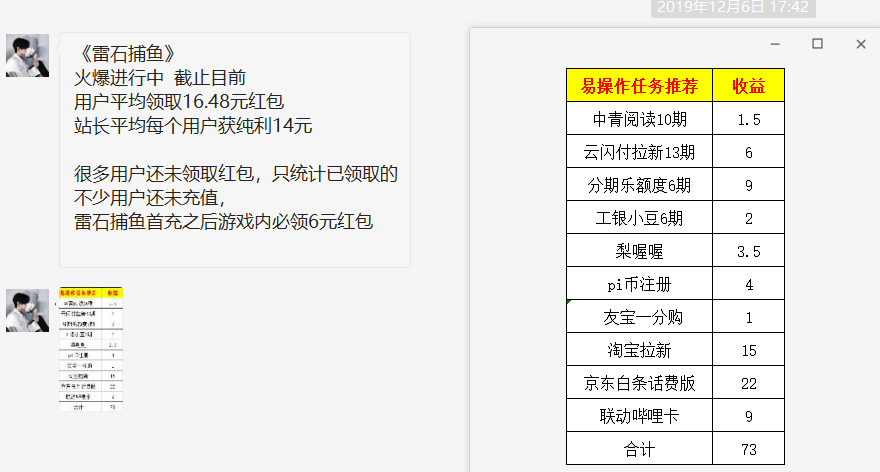Close the image viewer window

coord(861,44)
